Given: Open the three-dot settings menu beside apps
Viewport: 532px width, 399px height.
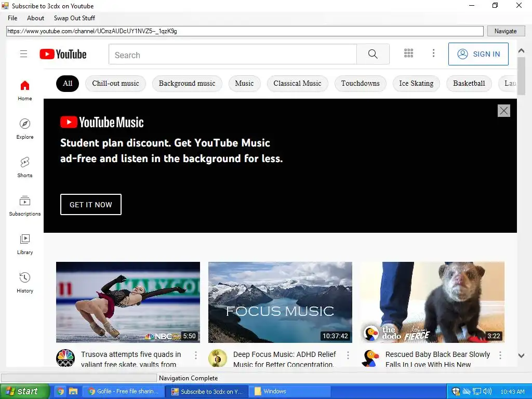Looking at the screenshot, I should pos(433,53).
